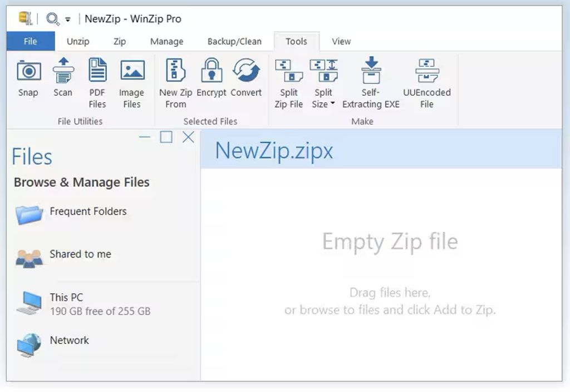The width and height of the screenshot is (570, 392).
Task: Select the Tools ribbon tab
Action: click(296, 41)
